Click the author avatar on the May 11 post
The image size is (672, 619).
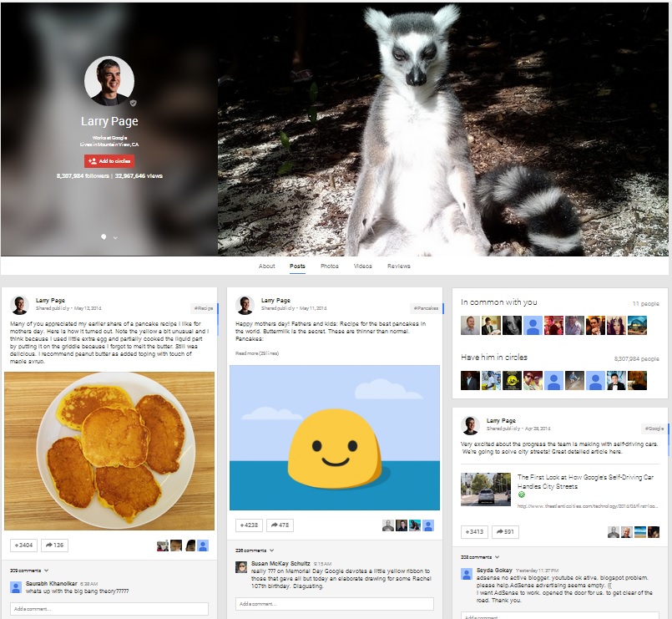245,305
